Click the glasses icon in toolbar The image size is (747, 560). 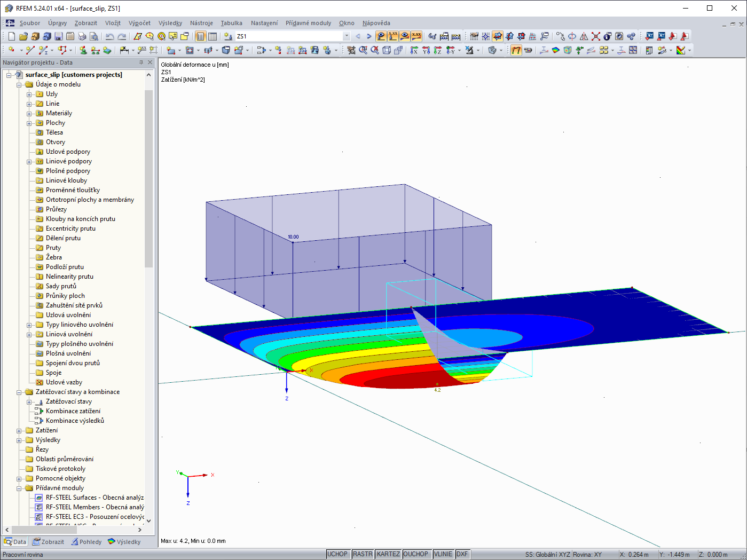[x=433, y=36]
